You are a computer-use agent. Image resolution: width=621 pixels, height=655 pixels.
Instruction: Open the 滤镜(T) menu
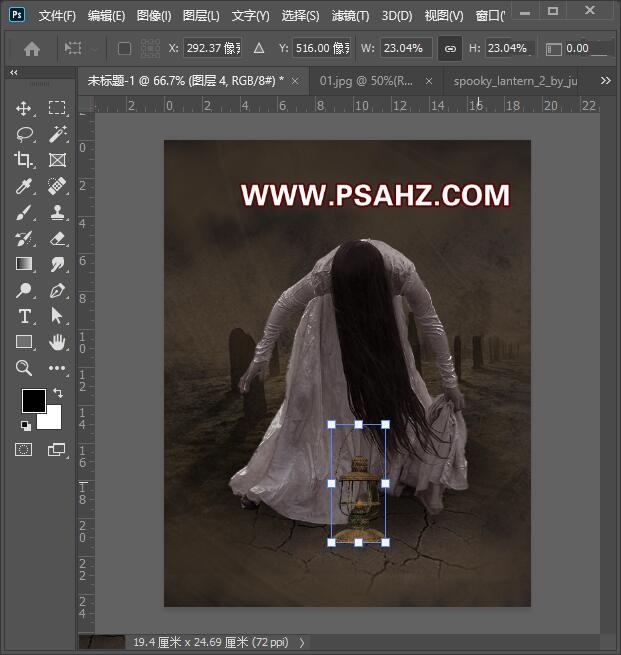(350, 16)
